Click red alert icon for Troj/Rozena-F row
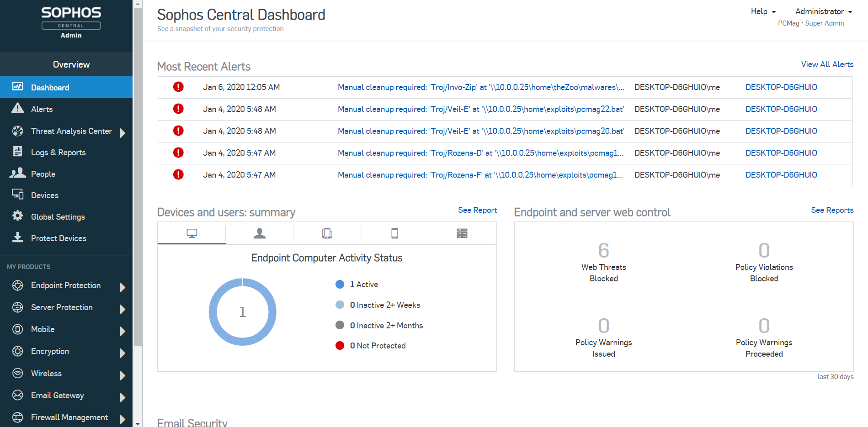868x427 pixels. [x=178, y=174]
